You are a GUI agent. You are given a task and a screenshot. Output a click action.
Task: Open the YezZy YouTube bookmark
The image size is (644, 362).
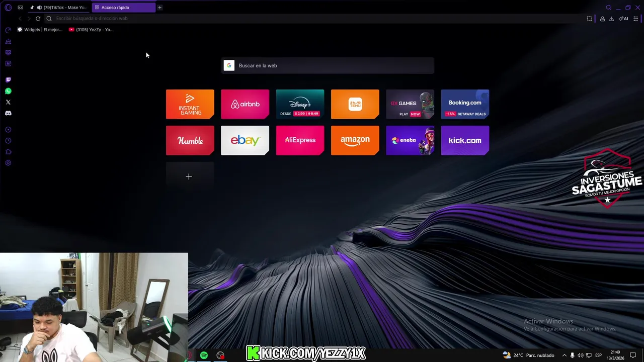(92, 30)
